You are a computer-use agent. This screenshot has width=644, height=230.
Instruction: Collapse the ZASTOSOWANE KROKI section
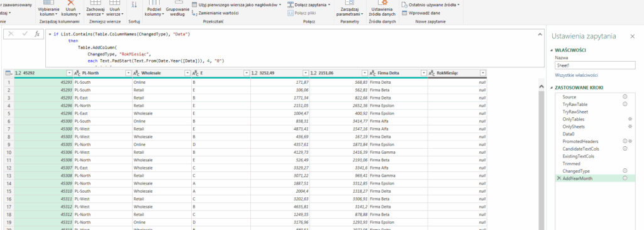tap(552, 88)
